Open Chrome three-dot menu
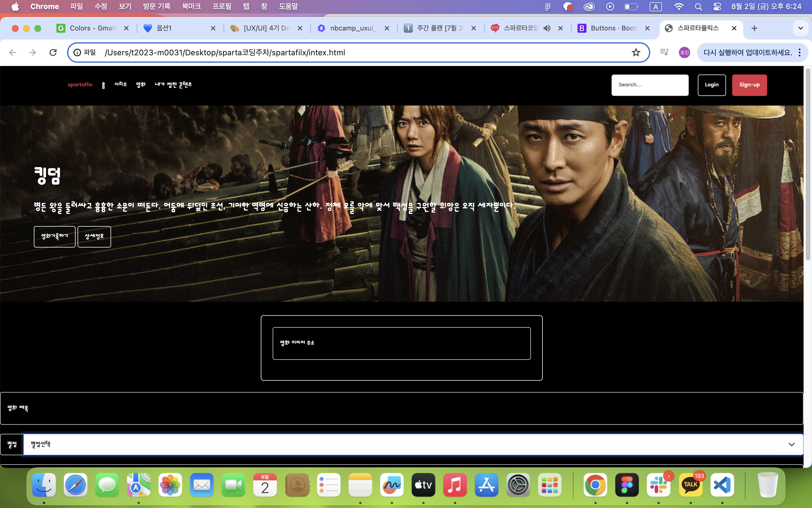 (800, 52)
